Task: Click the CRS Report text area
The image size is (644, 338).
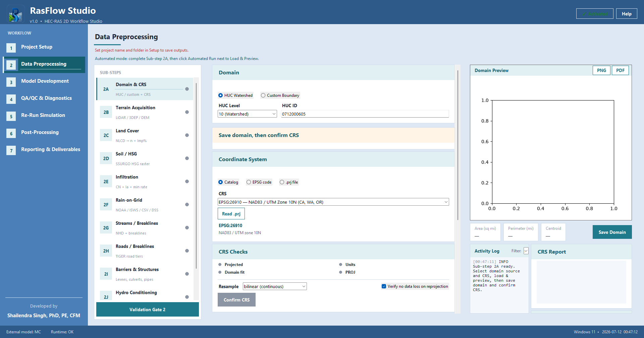Action: coord(581,282)
